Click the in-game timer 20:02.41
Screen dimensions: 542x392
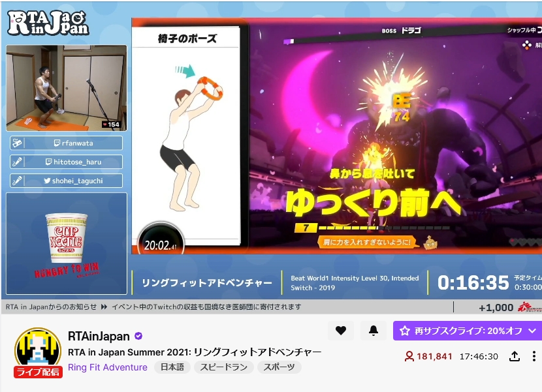point(160,245)
